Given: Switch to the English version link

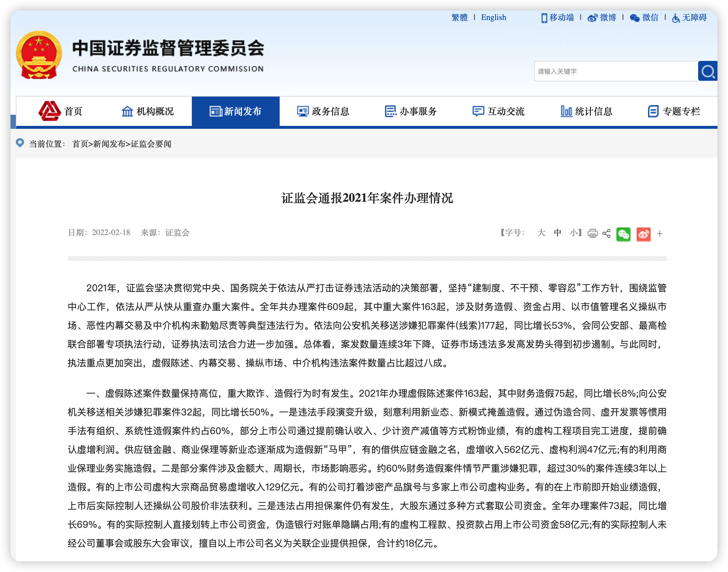Looking at the screenshot, I should (493, 17).
